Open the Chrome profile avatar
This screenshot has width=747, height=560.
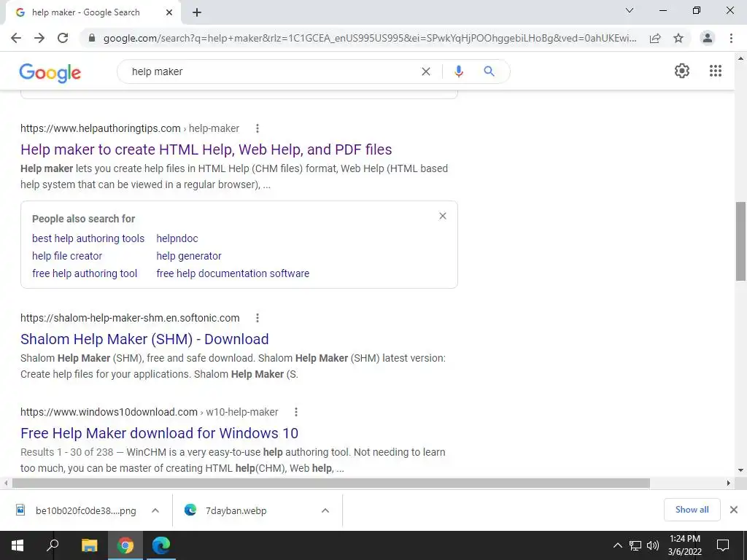(x=708, y=38)
